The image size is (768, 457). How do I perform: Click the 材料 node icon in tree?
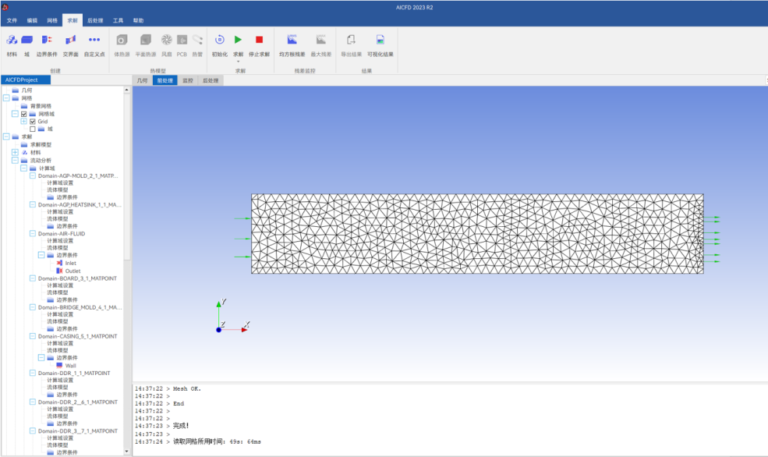pyautogui.click(x=24, y=152)
